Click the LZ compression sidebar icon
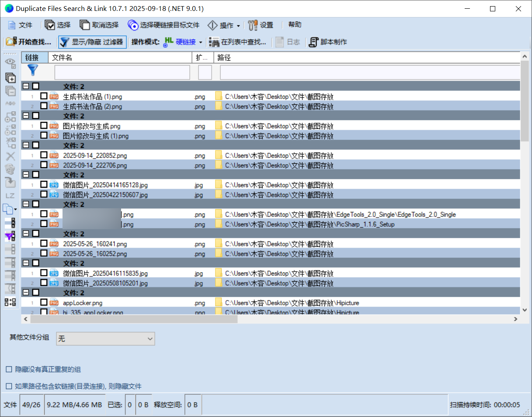The height and width of the screenshot is (417, 532). pos(10,196)
